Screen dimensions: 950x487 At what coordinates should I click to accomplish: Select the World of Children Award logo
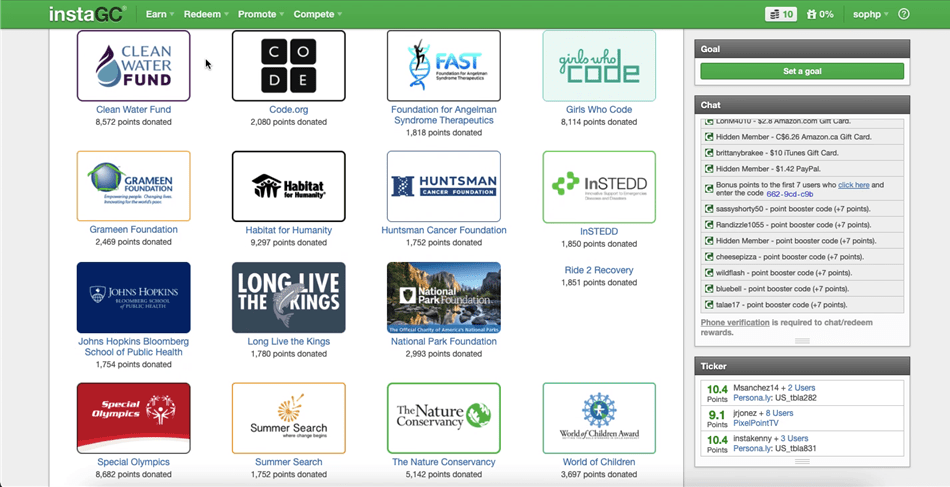click(x=599, y=418)
